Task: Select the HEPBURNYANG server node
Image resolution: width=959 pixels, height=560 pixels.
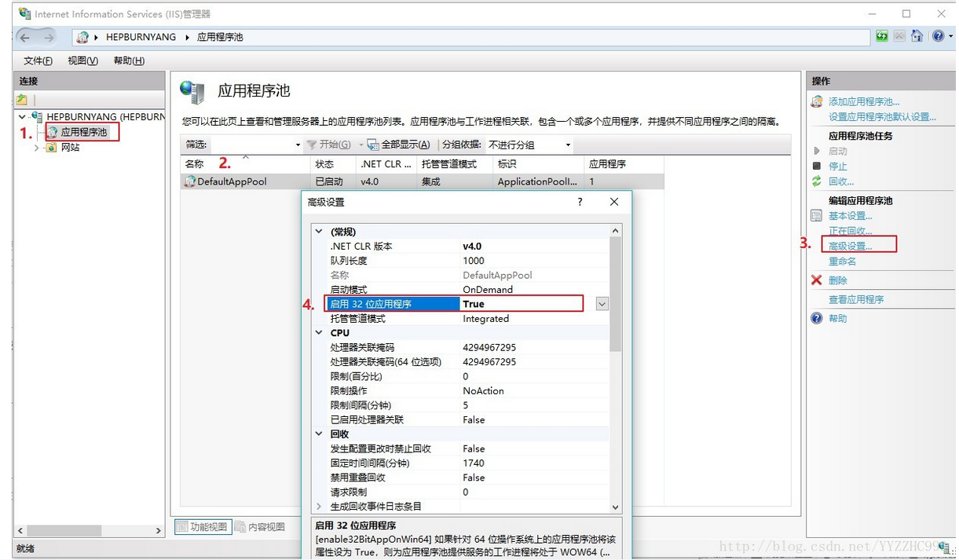Action: (x=106, y=117)
